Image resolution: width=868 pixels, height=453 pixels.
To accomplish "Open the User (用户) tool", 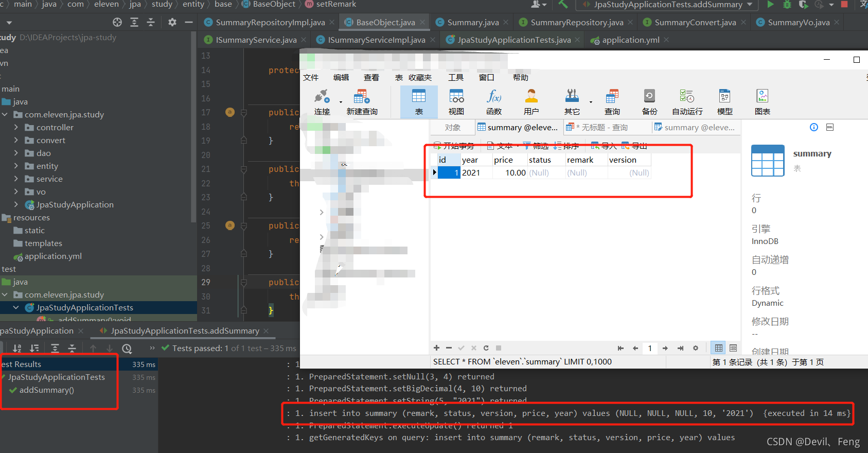I will coord(532,102).
